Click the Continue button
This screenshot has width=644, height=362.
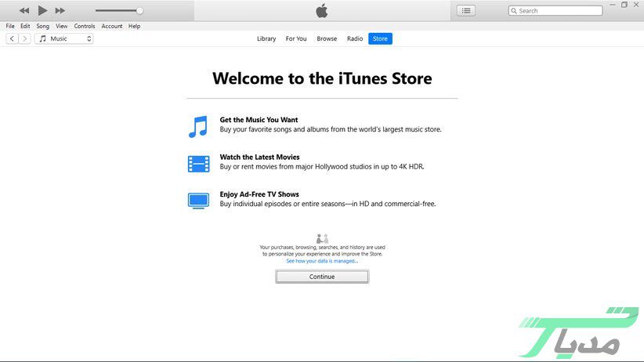(x=322, y=277)
